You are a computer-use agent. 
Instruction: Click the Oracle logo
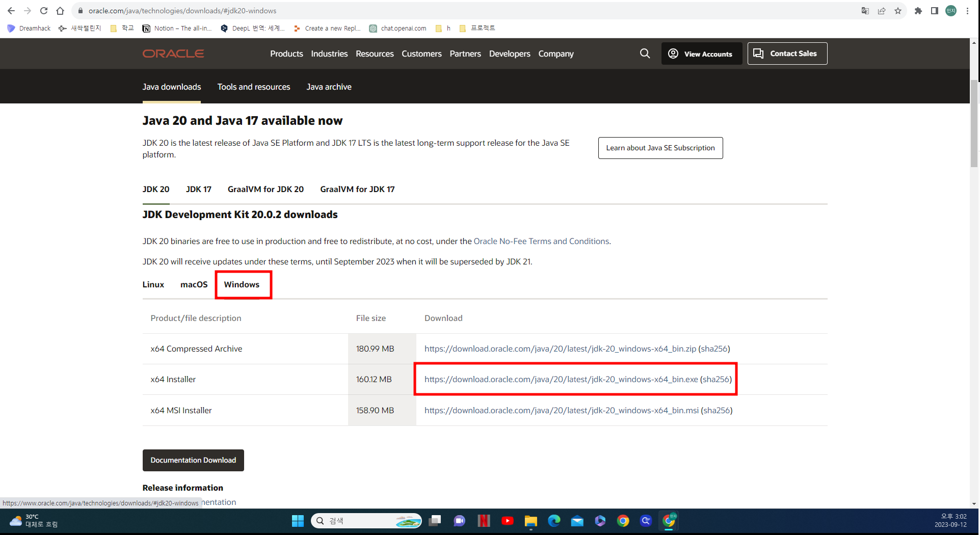173,53
